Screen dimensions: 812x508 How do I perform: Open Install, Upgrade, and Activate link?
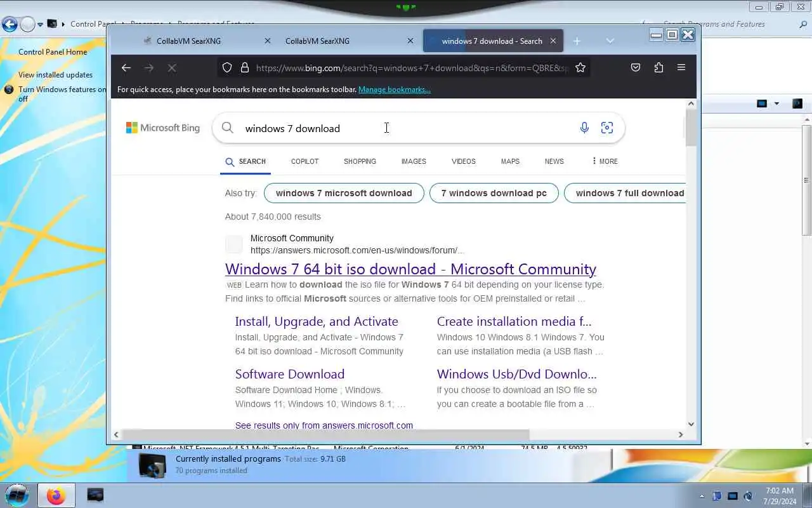tap(317, 321)
